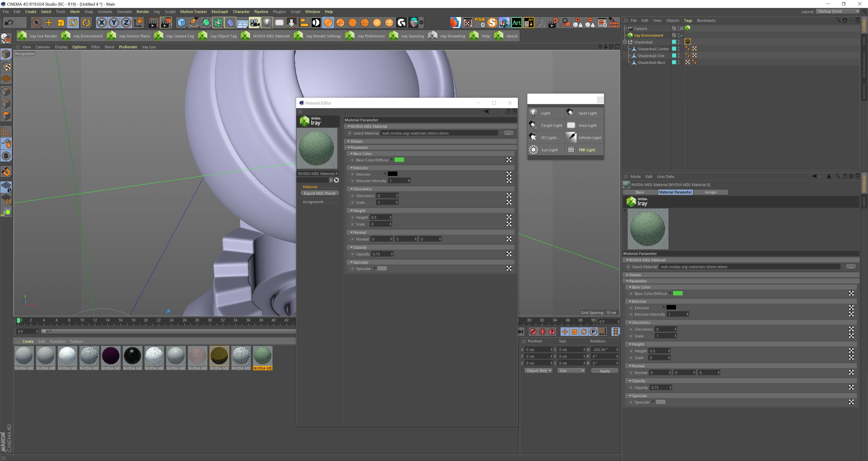Click Export MDL Preset button
868x461 pixels.
point(319,193)
